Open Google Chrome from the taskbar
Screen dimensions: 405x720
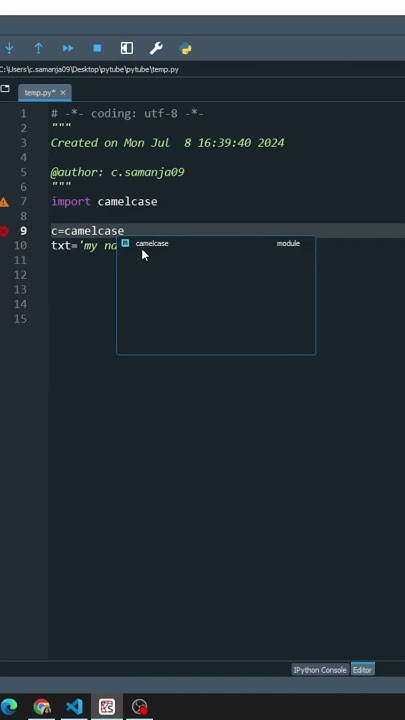pyautogui.click(x=42, y=706)
